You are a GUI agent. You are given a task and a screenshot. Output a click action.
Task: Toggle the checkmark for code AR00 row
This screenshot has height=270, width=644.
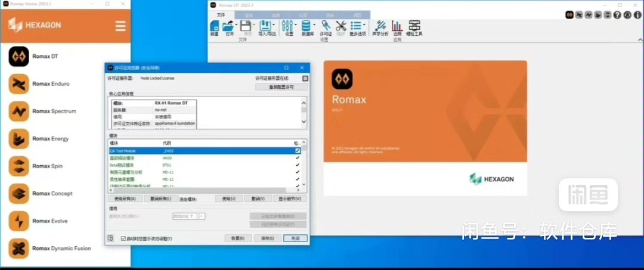pos(298,158)
